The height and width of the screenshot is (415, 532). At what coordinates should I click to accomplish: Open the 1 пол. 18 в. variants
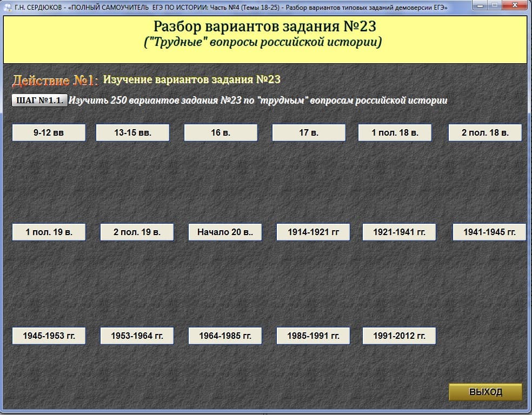395,132
